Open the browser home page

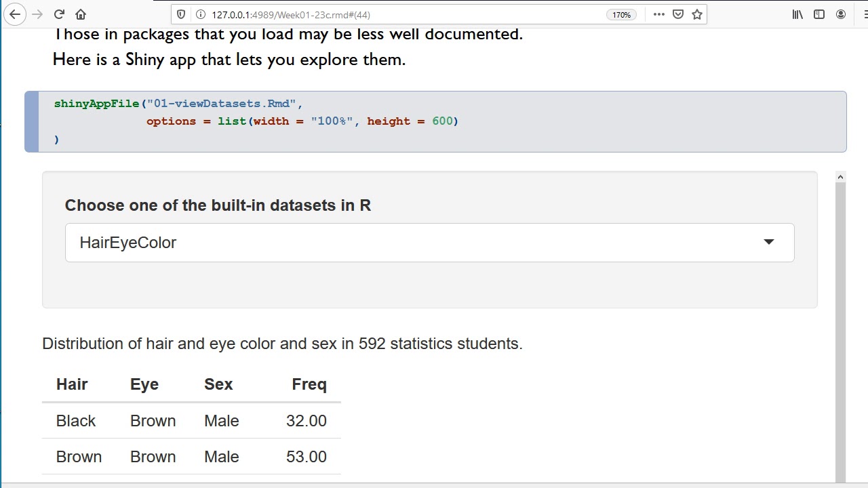point(81,14)
